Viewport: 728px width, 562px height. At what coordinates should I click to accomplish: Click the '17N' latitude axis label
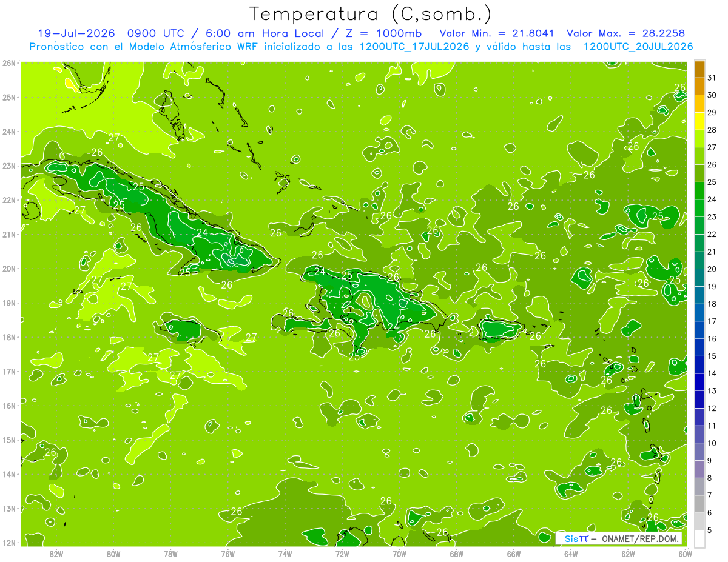[x=9, y=372]
